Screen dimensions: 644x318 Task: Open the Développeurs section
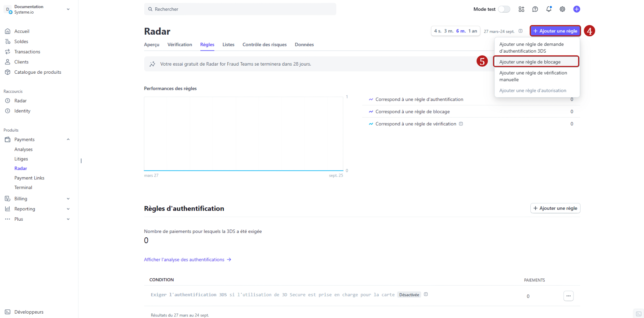point(29,312)
